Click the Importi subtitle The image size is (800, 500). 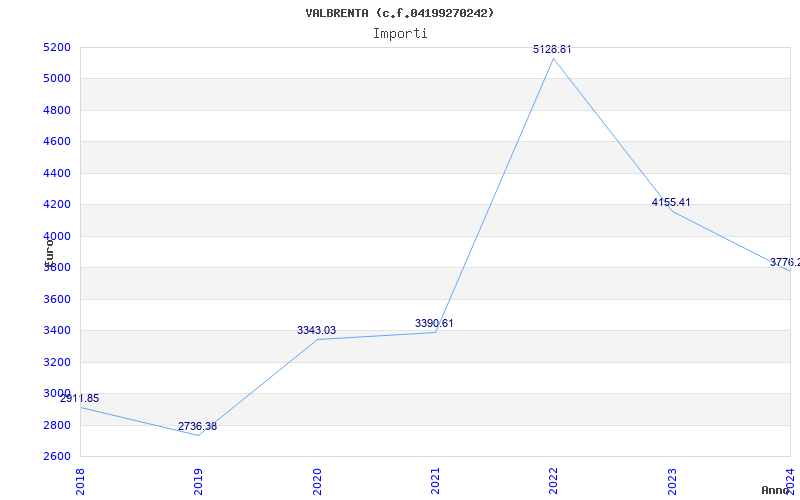[x=400, y=34]
